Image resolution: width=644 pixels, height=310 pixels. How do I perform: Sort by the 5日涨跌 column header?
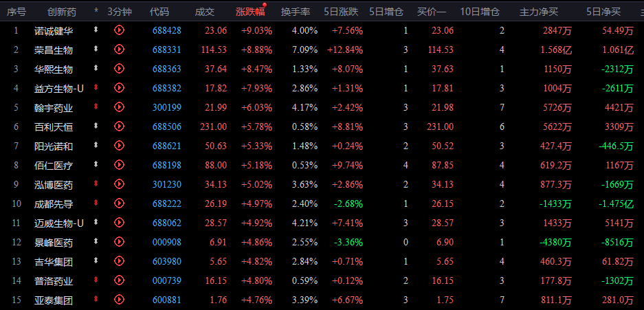pyautogui.click(x=341, y=12)
